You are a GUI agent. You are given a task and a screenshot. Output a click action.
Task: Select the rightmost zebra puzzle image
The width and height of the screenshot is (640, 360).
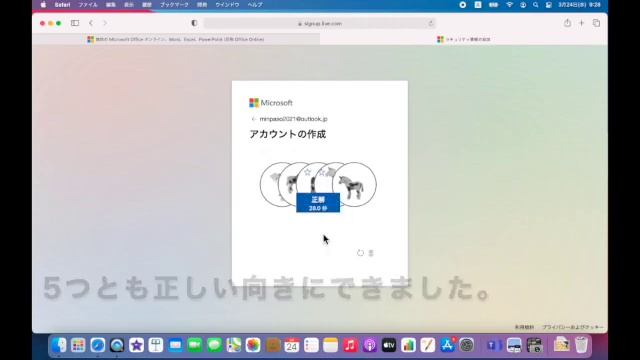(x=354, y=184)
